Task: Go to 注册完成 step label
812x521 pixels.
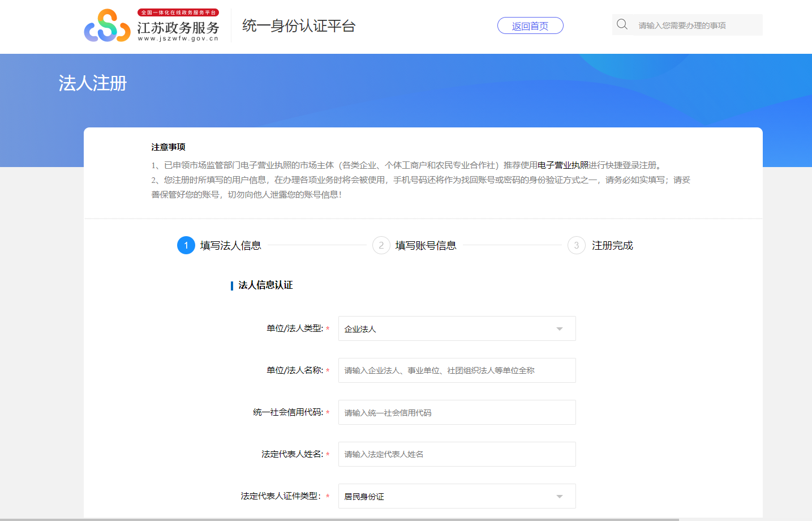Action: 612,246
